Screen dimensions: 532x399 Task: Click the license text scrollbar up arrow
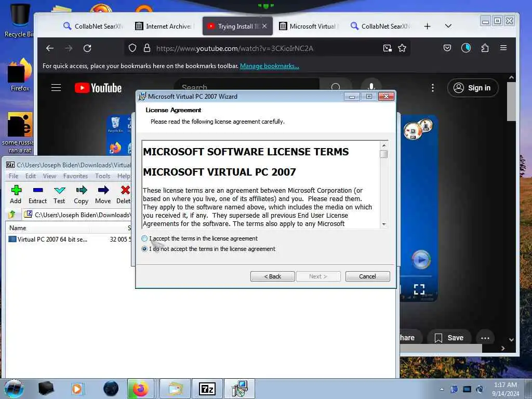(x=384, y=145)
